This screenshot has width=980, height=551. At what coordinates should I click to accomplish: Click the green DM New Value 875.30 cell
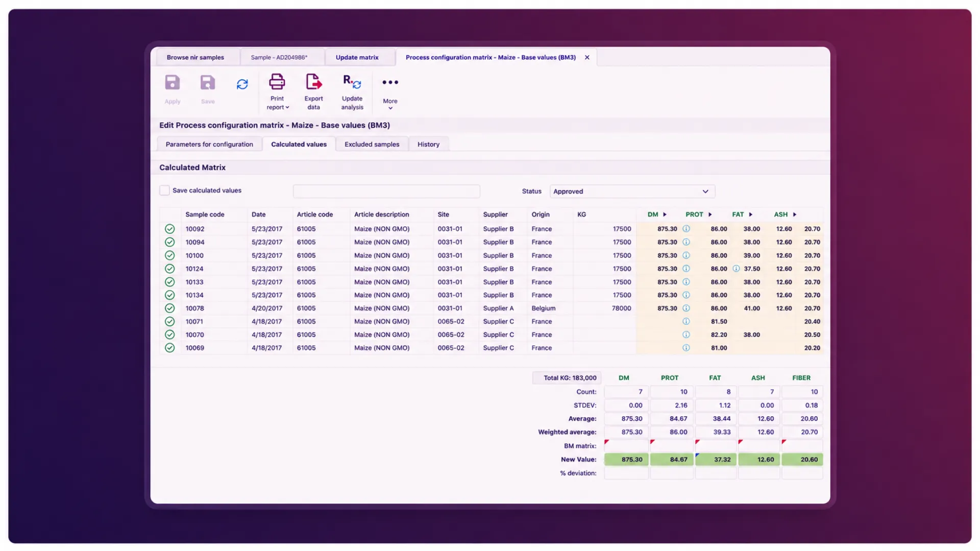tap(626, 460)
